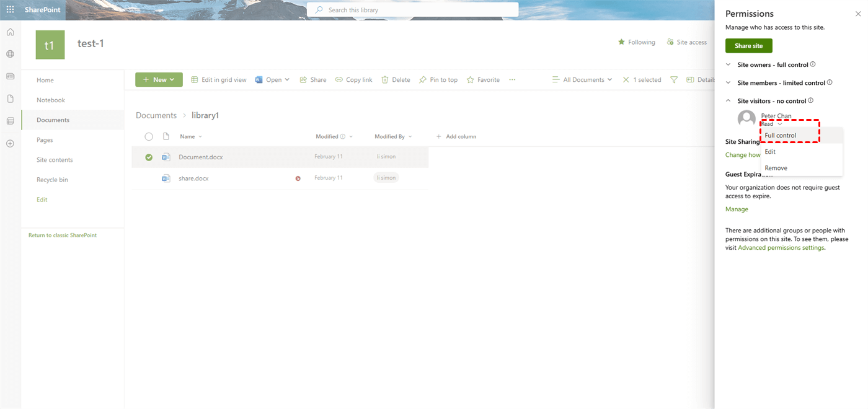Click the Following star icon
The image size is (868, 409).
point(621,42)
